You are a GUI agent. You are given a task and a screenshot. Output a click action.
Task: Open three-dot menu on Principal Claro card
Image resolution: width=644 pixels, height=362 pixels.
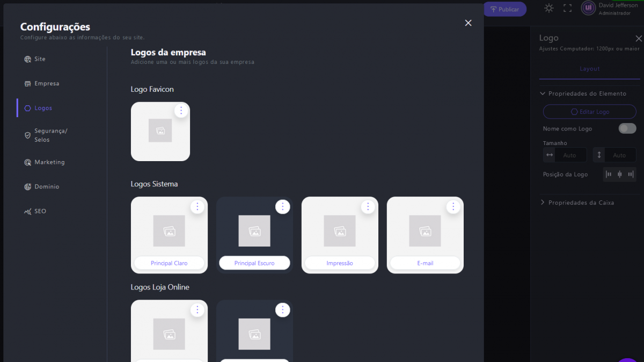(197, 206)
